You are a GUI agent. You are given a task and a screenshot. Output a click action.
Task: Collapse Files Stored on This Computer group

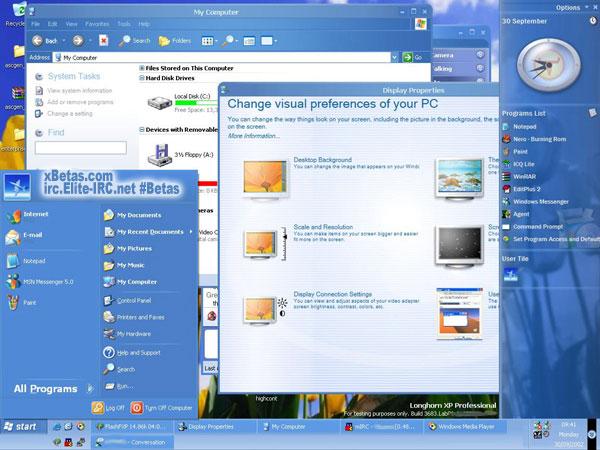pos(142,68)
